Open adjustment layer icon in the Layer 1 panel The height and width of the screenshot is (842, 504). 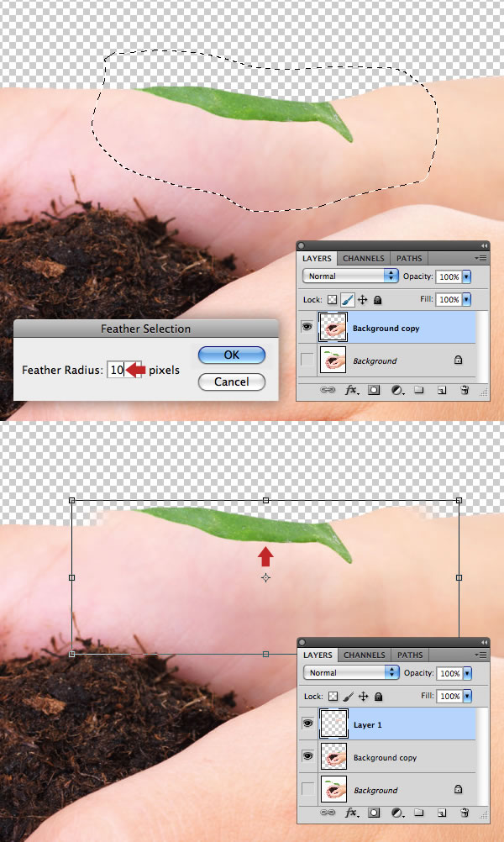(398, 813)
